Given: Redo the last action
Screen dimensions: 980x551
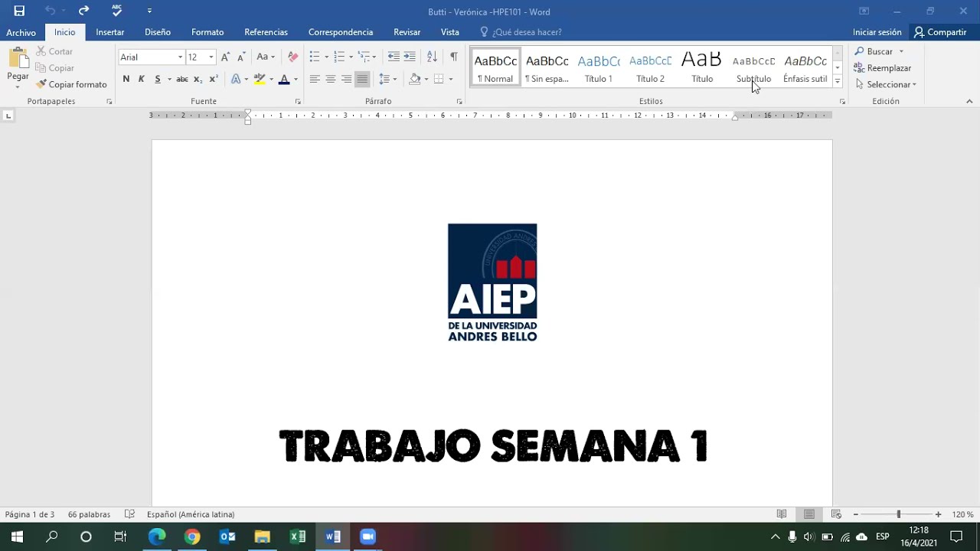Looking at the screenshot, I should coord(83,11).
